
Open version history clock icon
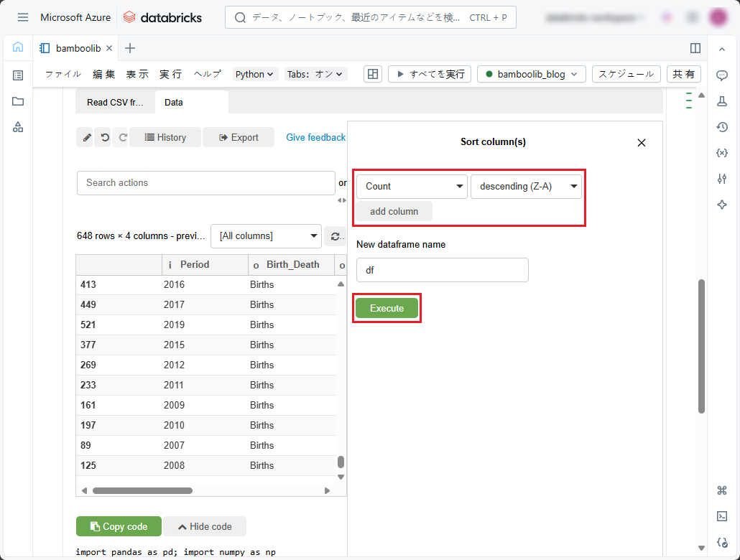coord(722,127)
